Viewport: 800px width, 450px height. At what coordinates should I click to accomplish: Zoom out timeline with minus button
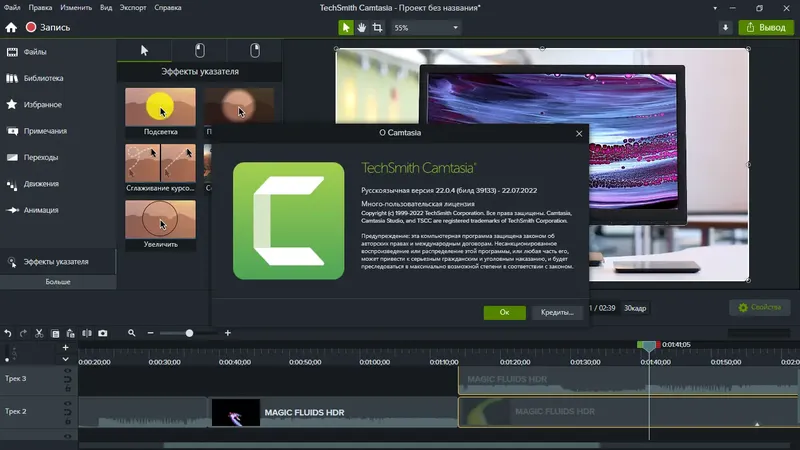(151, 333)
